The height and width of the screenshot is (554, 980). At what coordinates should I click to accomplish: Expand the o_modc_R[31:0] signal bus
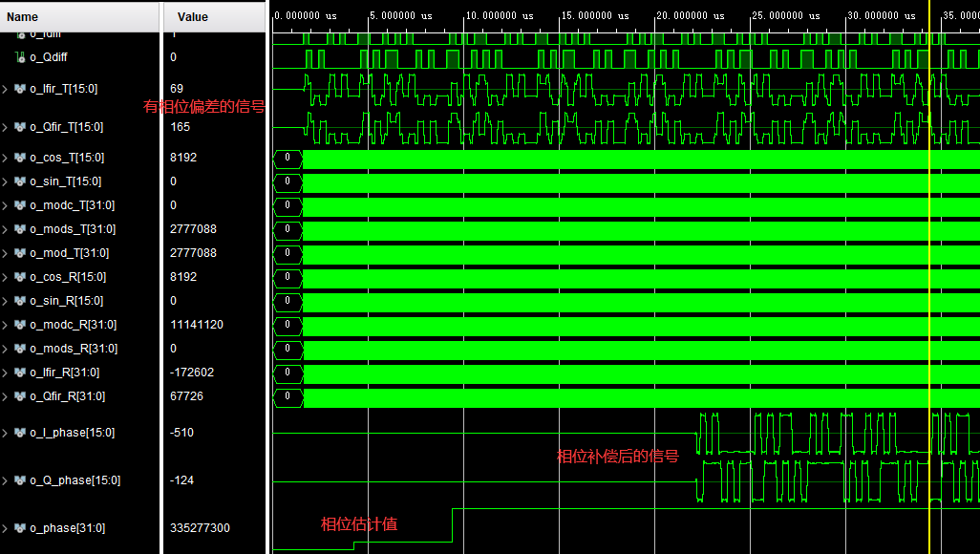[5, 325]
